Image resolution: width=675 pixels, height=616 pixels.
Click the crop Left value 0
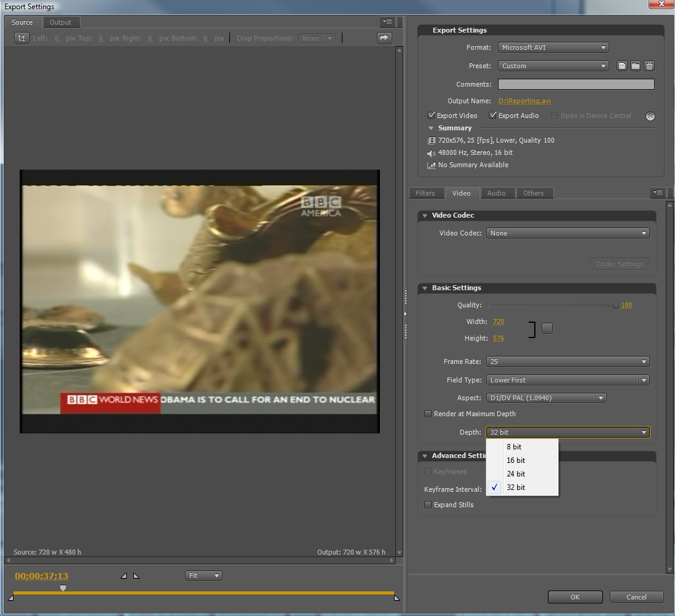(57, 38)
